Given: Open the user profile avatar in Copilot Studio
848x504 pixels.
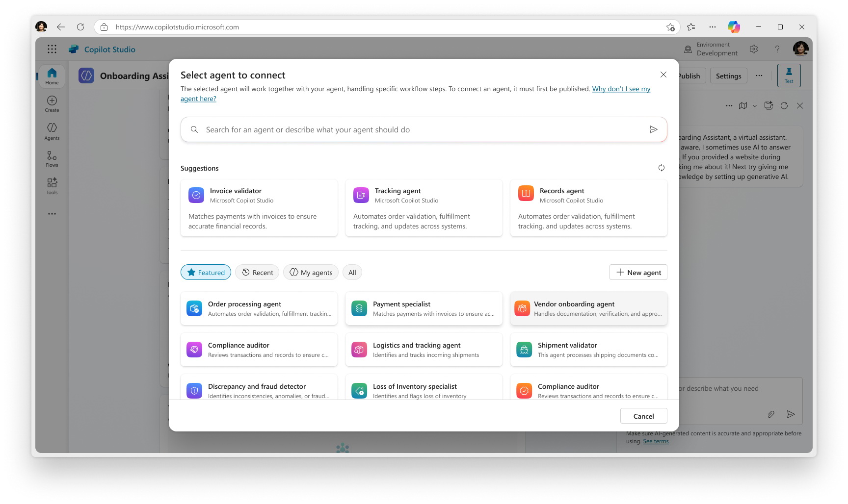Looking at the screenshot, I should 801,49.
